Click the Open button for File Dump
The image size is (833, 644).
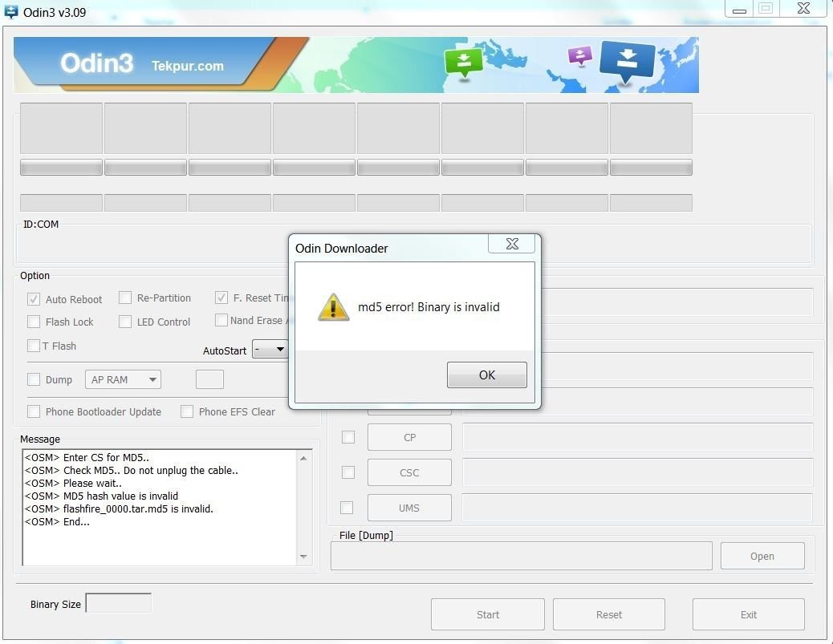point(762,556)
